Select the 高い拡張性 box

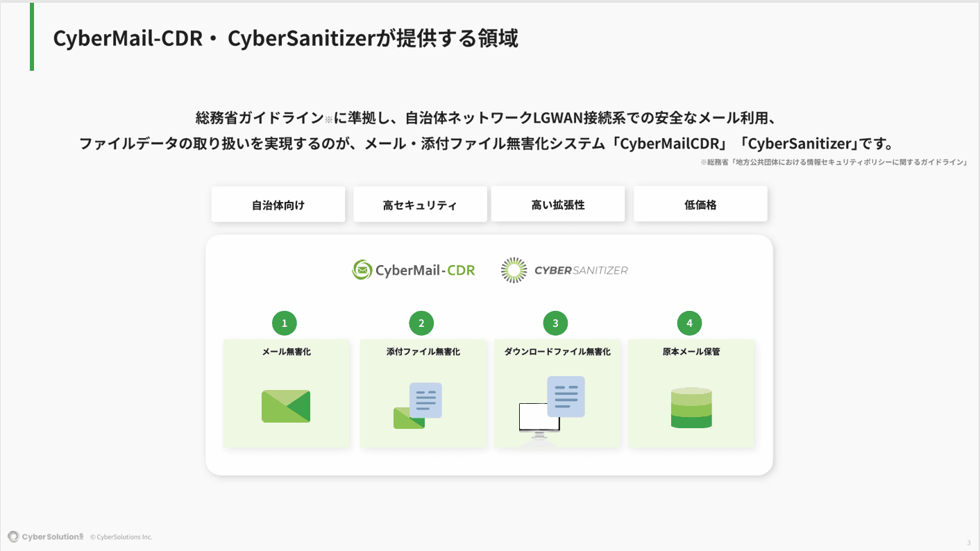[558, 205]
